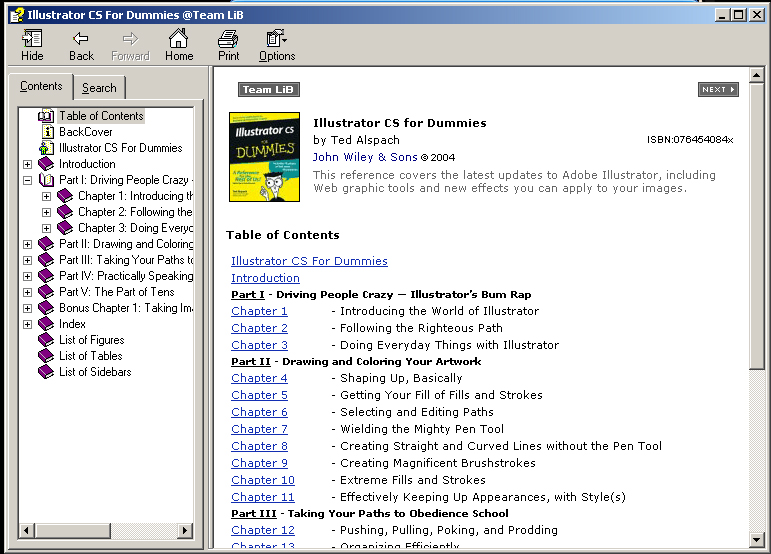Click the book icon beside Index

[46, 324]
